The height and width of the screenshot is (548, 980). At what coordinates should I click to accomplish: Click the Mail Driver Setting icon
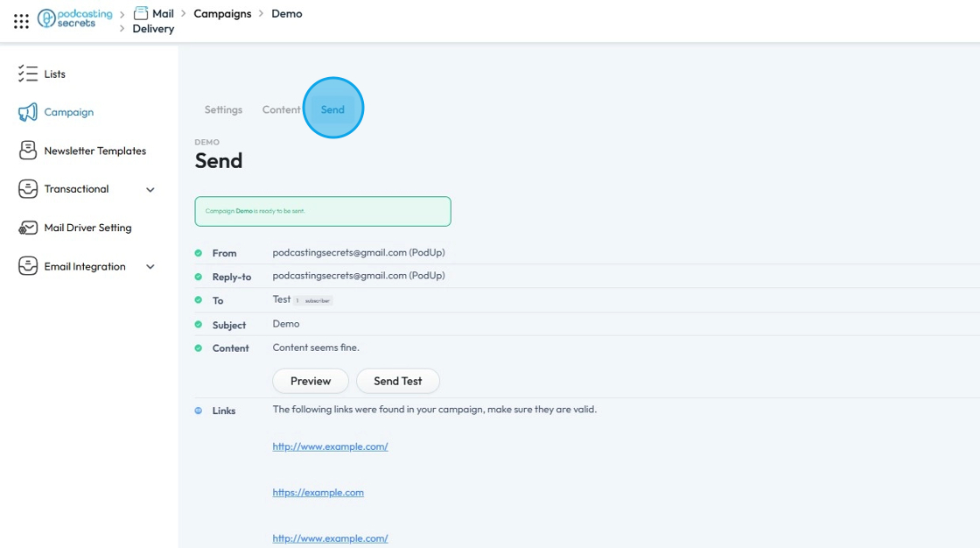coord(27,228)
